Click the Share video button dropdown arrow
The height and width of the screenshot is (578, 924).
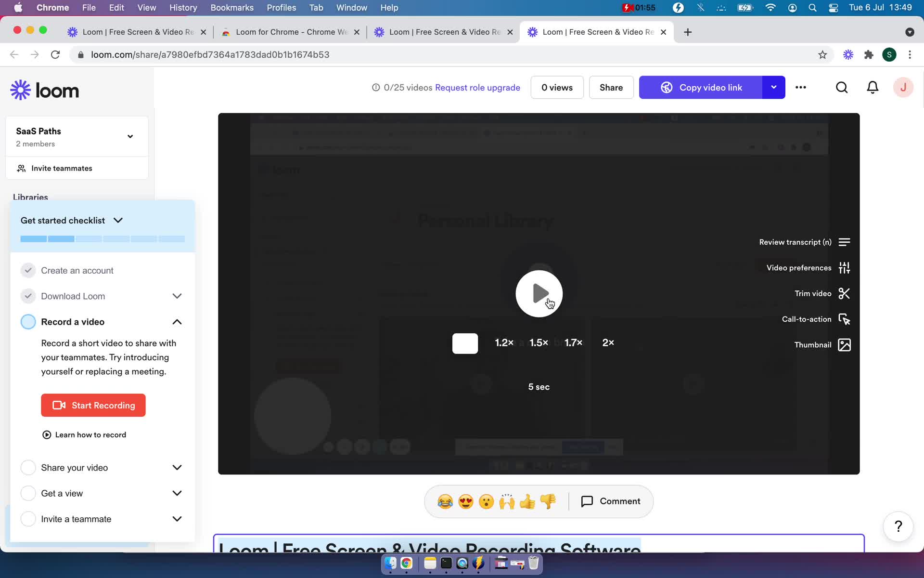[774, 87]
